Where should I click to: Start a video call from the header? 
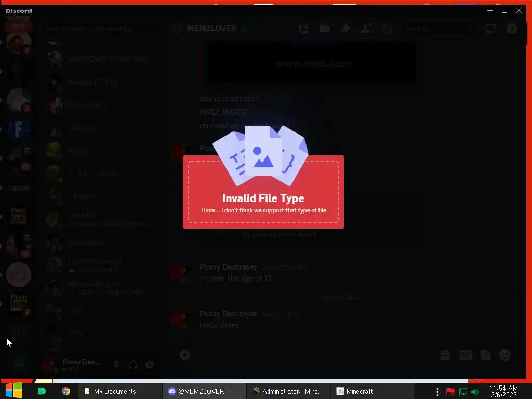[324, 29]
